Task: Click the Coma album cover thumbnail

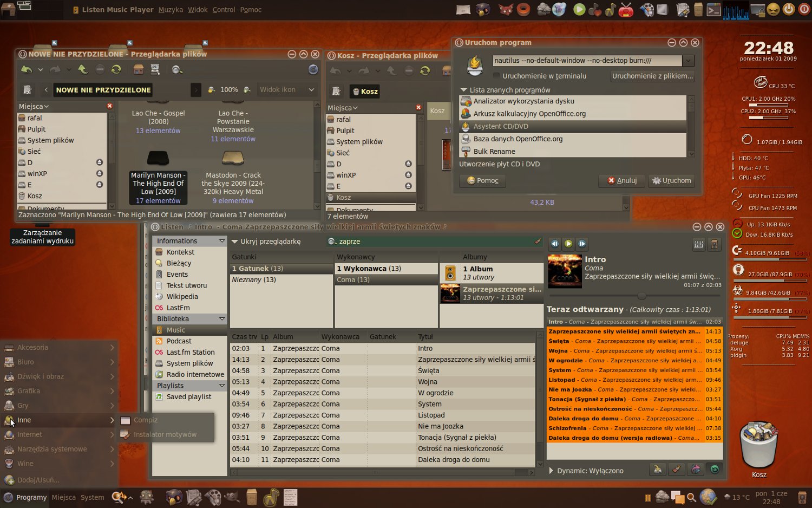Action: pyautogui.click(x=565, y=271)
